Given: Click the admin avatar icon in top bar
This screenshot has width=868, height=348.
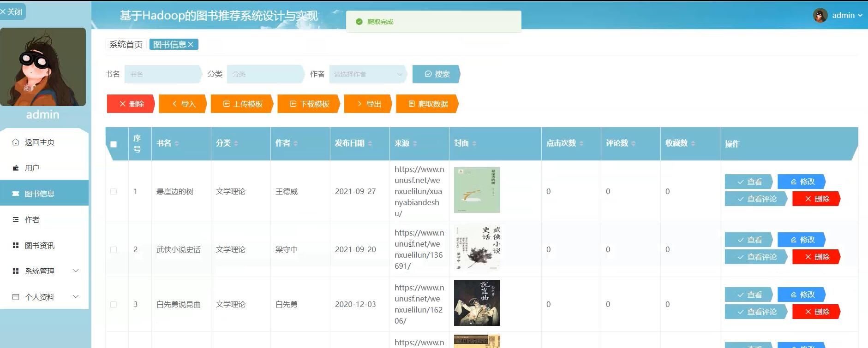Looking at the screenshot, I should (820, 15).
